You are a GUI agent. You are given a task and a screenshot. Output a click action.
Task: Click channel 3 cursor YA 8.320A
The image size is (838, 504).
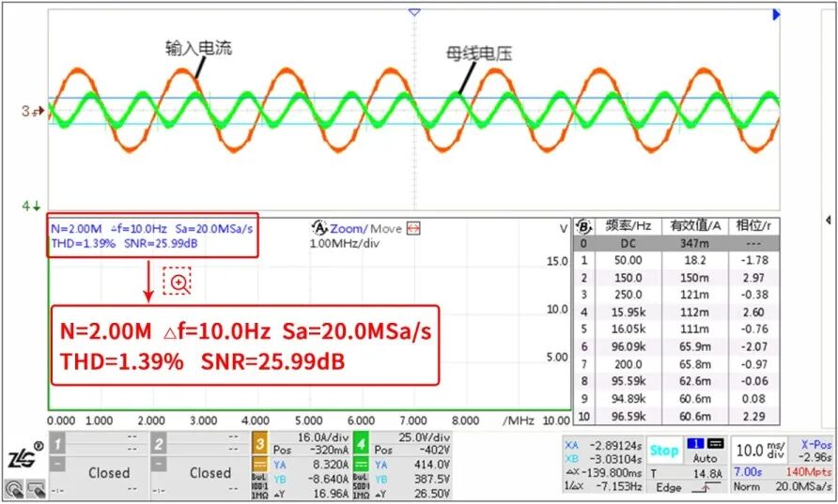click(311, 465)
